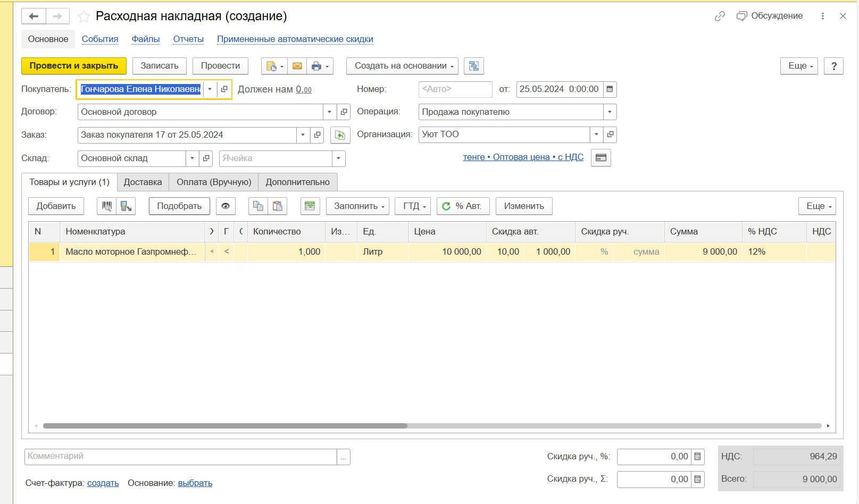The width and height of the screenshot is (859, 504).
Task: Click the paste rows icon
Action: [278, 206]
